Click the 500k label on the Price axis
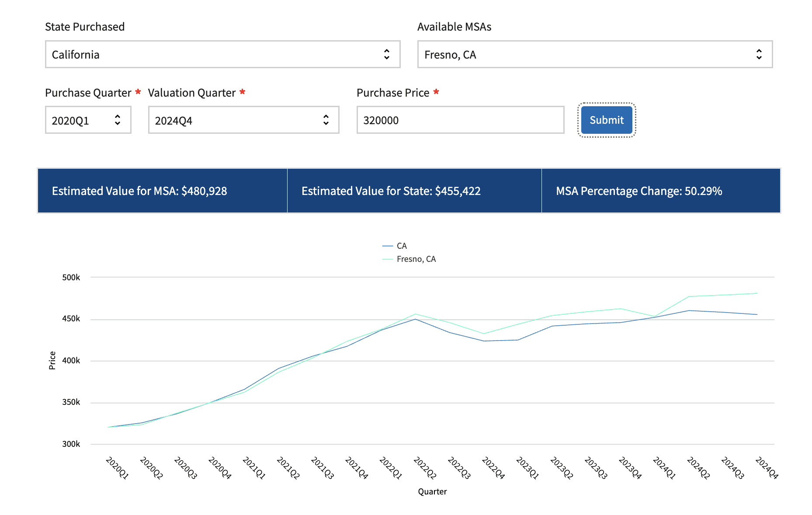 [x=71, y=278]
